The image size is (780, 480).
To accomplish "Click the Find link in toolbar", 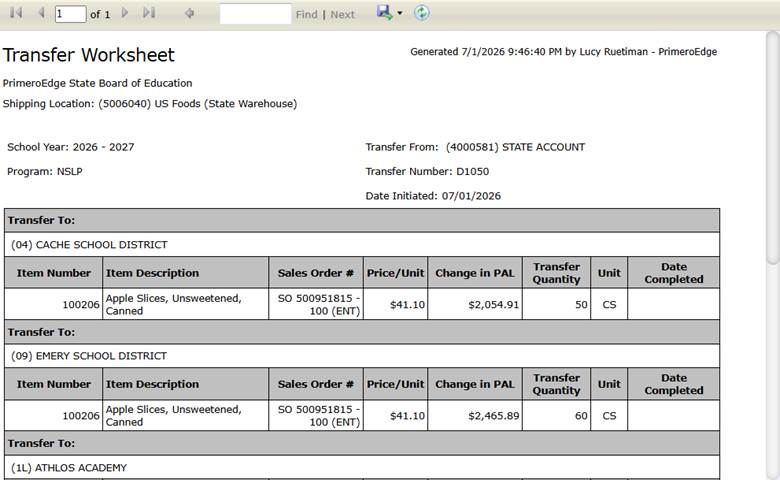I will tap(306, 14).
